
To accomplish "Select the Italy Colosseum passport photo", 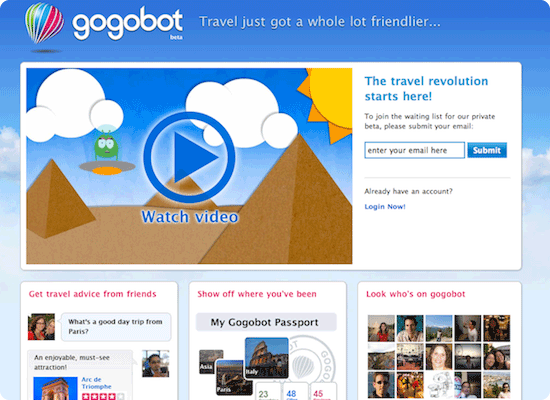I will coord(267,358).
